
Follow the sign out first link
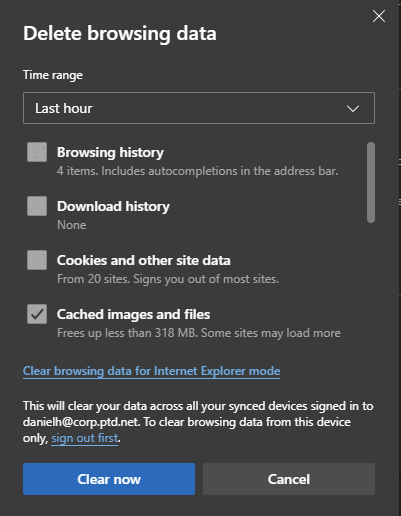85,438
